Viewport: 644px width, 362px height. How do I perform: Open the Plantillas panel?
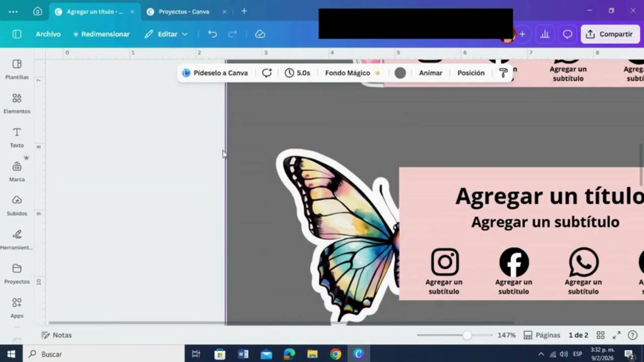click(17, 69)
